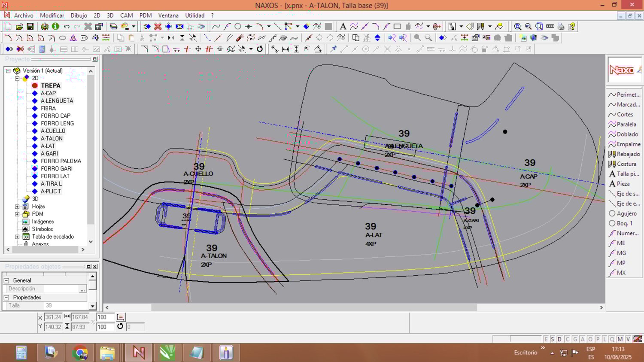Toggle the S status indicator
644x362 pixels.
(553, 339)
